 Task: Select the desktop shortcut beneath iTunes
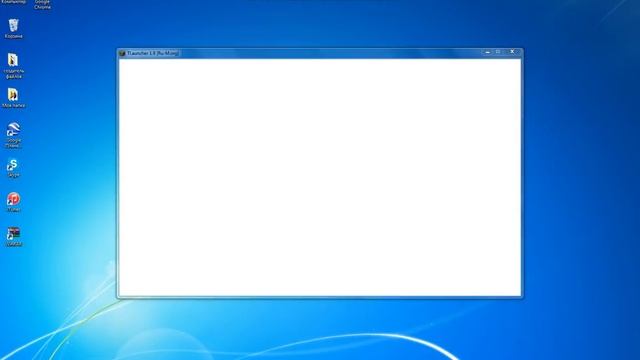pyautogui.click(x=13, y=237)
